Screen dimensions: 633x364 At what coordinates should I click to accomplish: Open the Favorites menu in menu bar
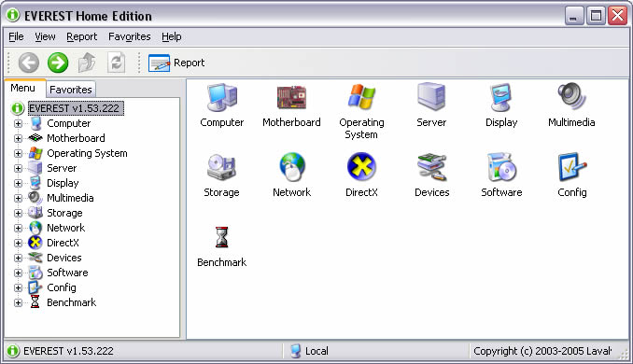130,36
